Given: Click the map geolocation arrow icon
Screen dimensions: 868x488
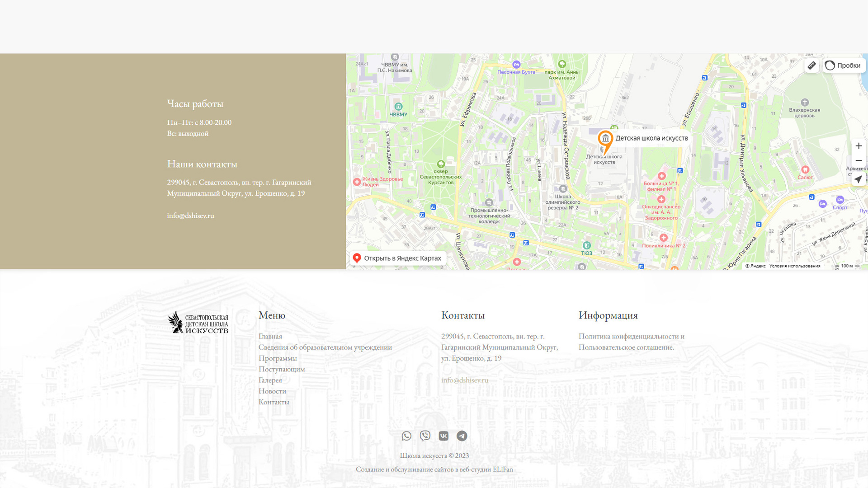Looking at the screenshot, I should (x=858, y=179).
